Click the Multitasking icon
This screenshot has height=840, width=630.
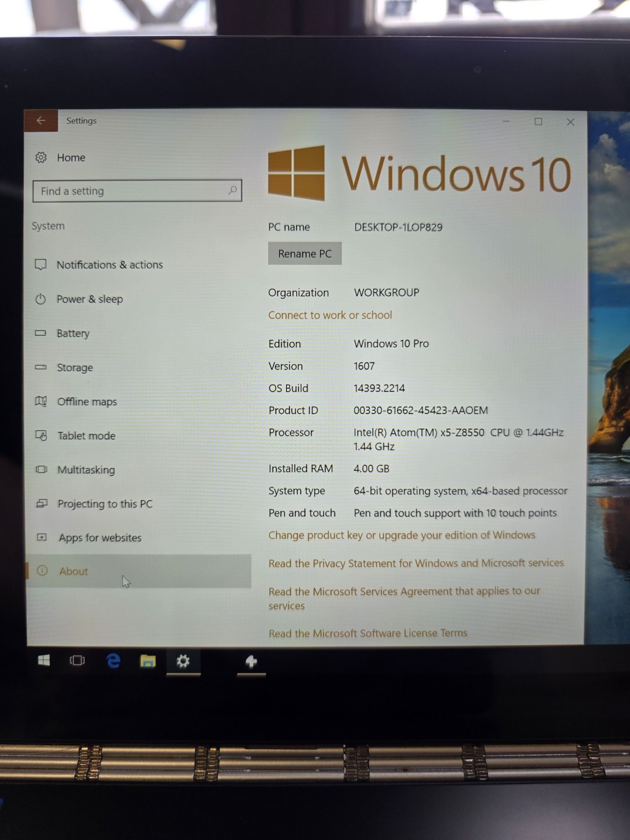click(x=41, y=469)
